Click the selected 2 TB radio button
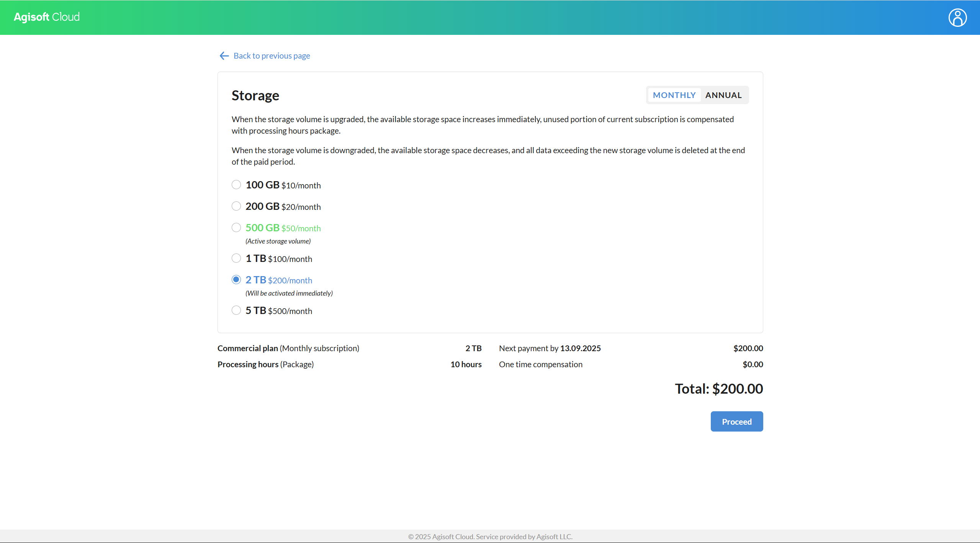Image resolution: width=980 pixels, height=543 pixels. pos(236,280)
